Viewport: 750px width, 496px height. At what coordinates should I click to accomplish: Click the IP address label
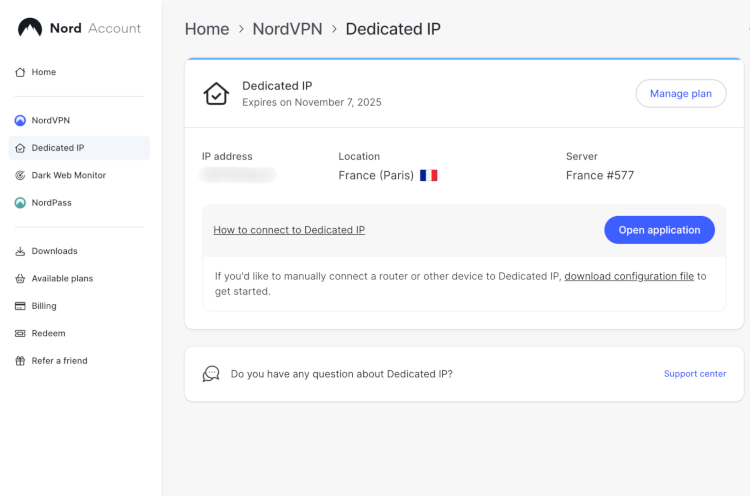click(227, 156)
